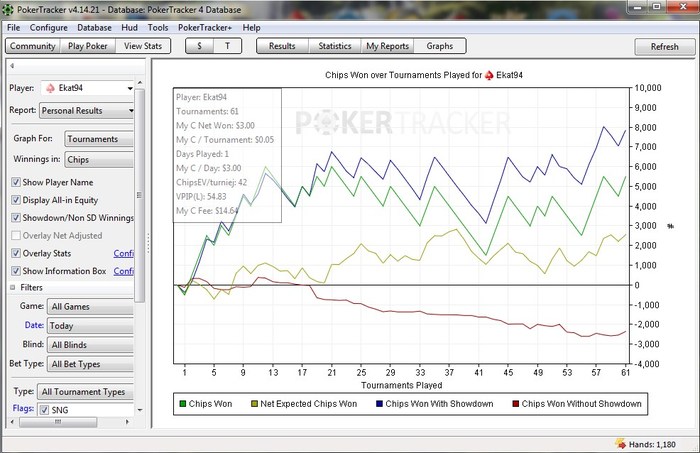This screenshot has width=700, height=453.
Task: Open the Bet Type All Bet Types dropdown
Action: (x=90, y=364)
